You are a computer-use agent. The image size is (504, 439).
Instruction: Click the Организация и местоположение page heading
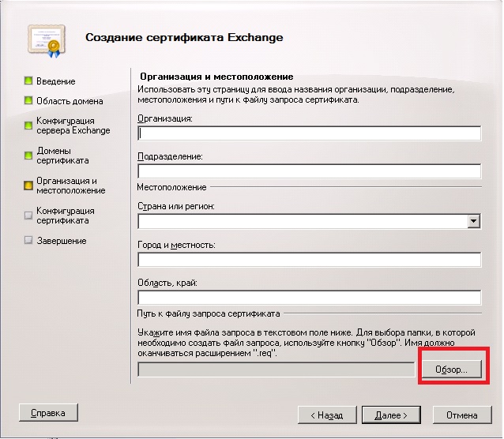(216, 77)
